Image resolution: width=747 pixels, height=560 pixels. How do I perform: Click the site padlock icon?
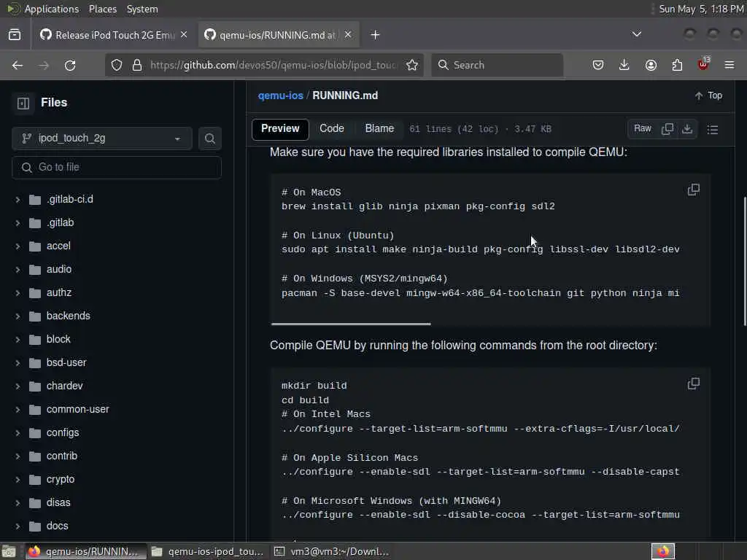137,65
